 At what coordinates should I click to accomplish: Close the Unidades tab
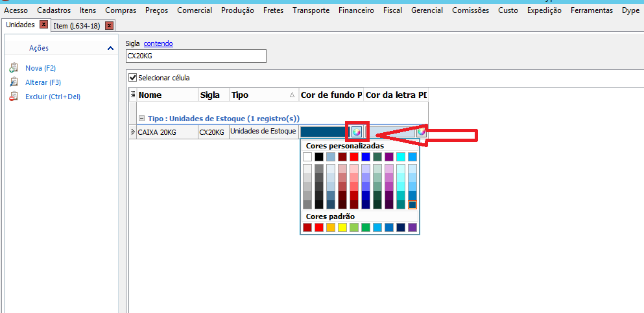pyautogui.click(x=43, y=25)
